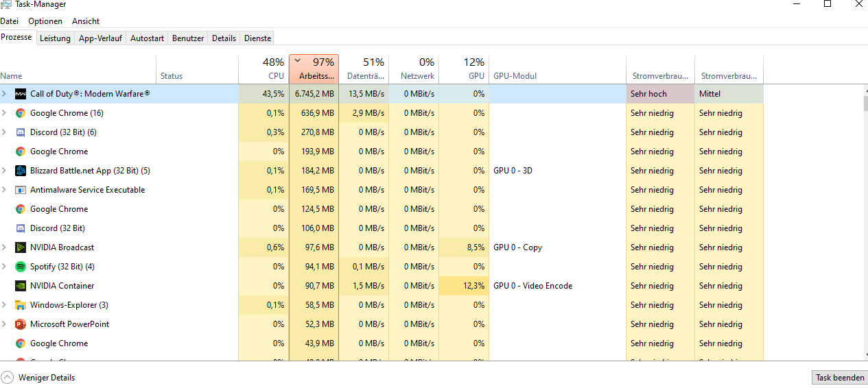
Task: Click the Google Chrome (16) icon
Action: tap(21, 113)
